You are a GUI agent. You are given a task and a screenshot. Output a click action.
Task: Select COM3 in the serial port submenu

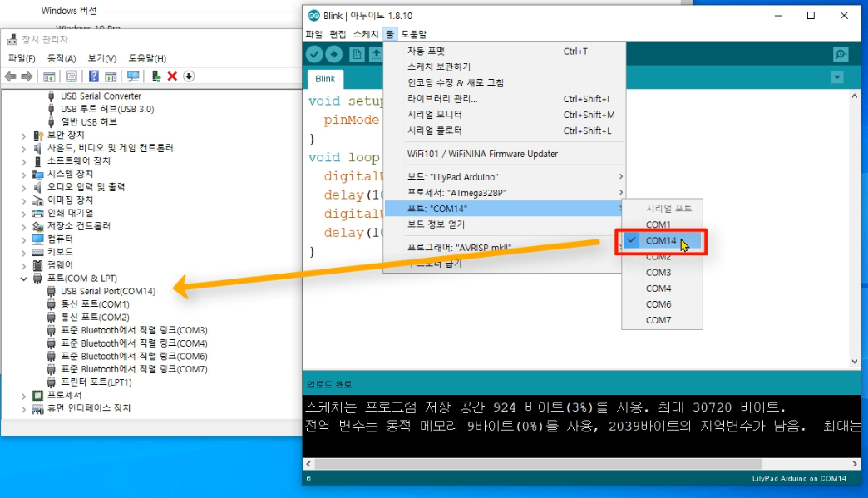coord(662,273)
